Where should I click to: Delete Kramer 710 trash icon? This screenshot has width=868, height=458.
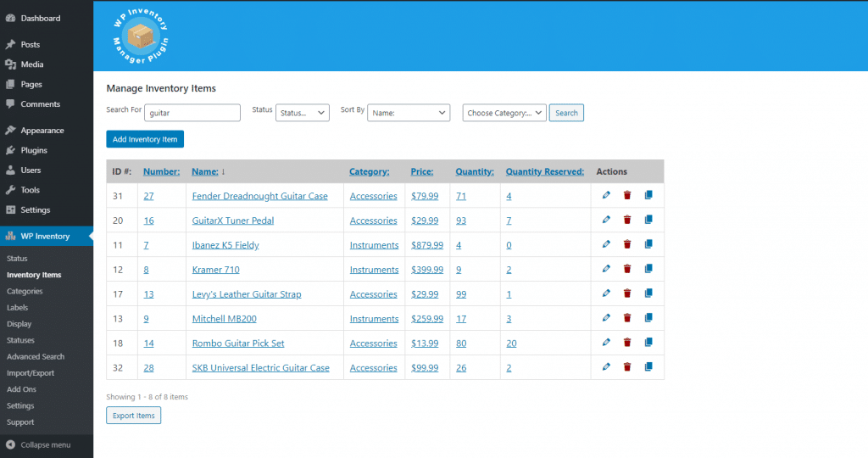(627, 269)
